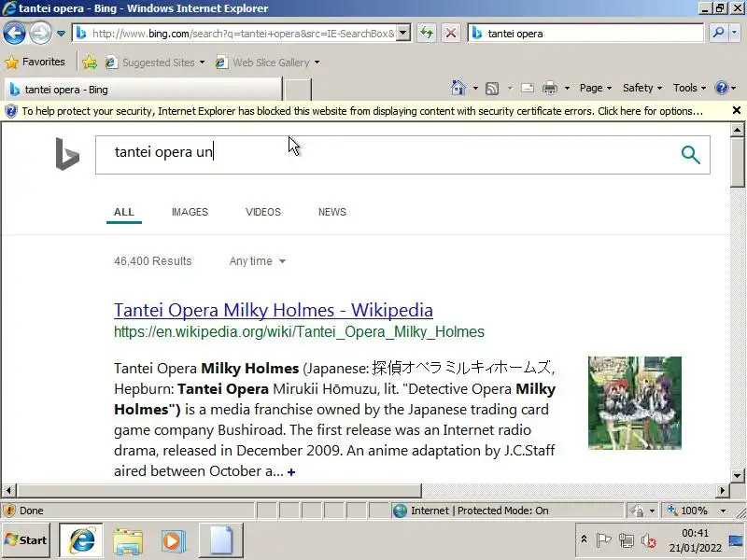Expand the Any time filter dropdown
747x560 pixels.
tap(258, 261)
